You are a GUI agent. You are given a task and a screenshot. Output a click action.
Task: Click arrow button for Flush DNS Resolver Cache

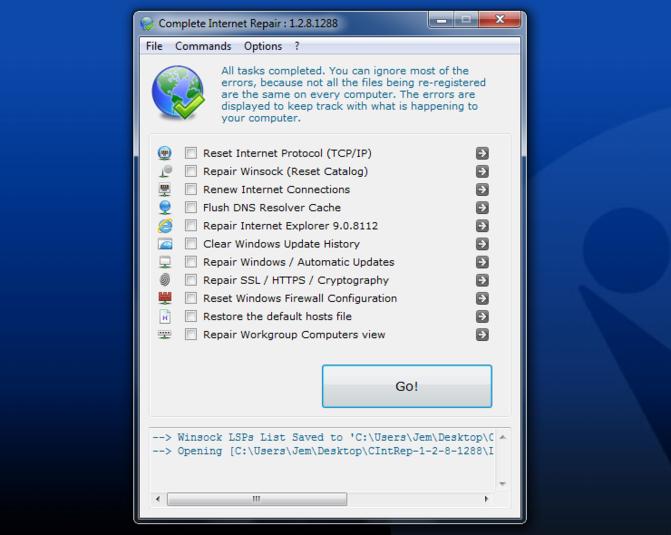coord(482,208)
